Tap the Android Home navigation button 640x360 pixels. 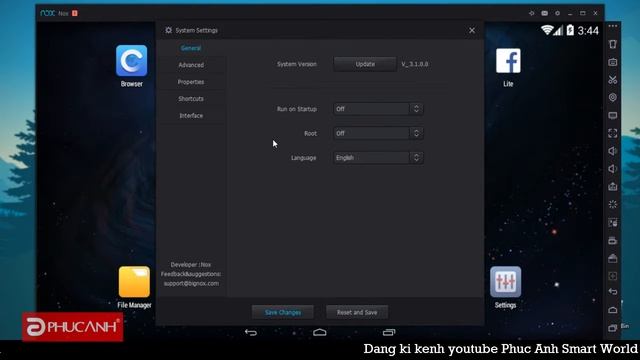click(320, 333)
